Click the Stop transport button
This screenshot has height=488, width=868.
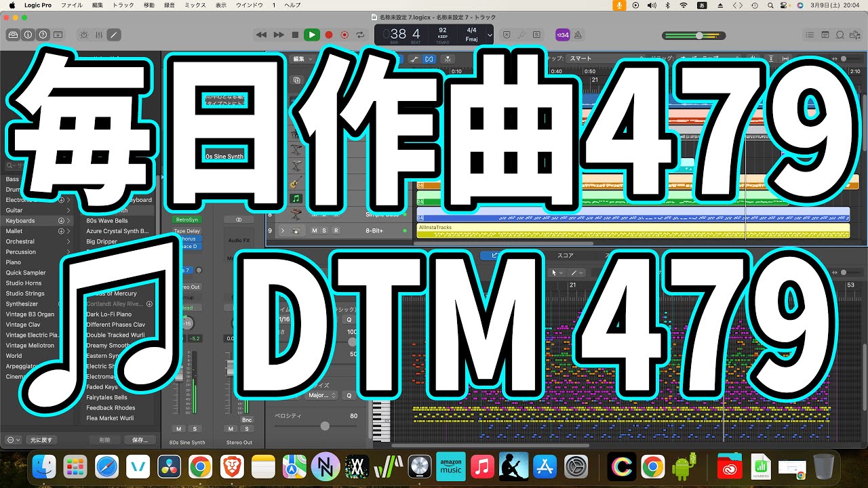(x=295, y=35)
